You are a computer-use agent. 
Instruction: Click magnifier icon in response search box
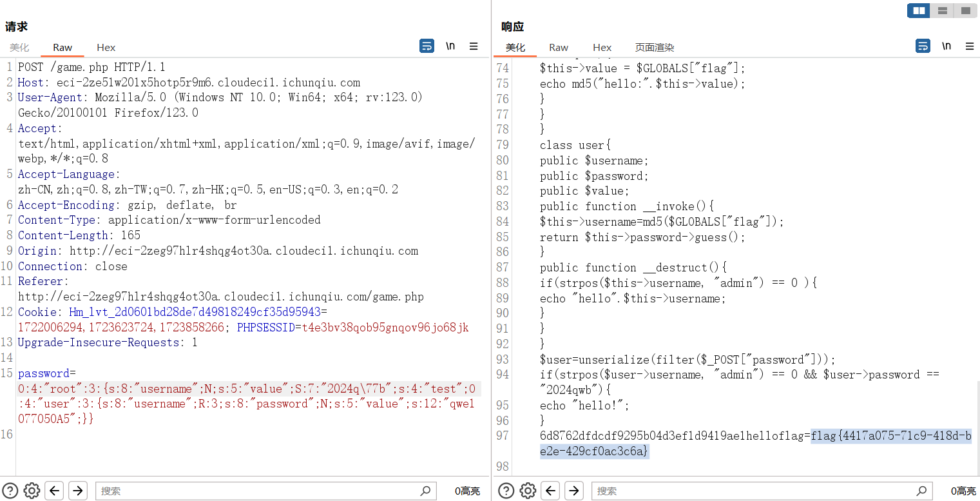coord(921,491)
